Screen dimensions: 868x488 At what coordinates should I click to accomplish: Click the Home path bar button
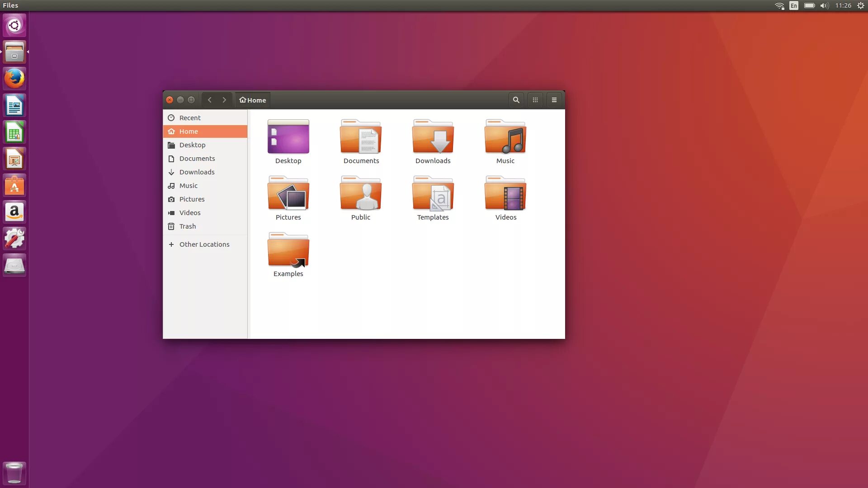click(253, 100)
